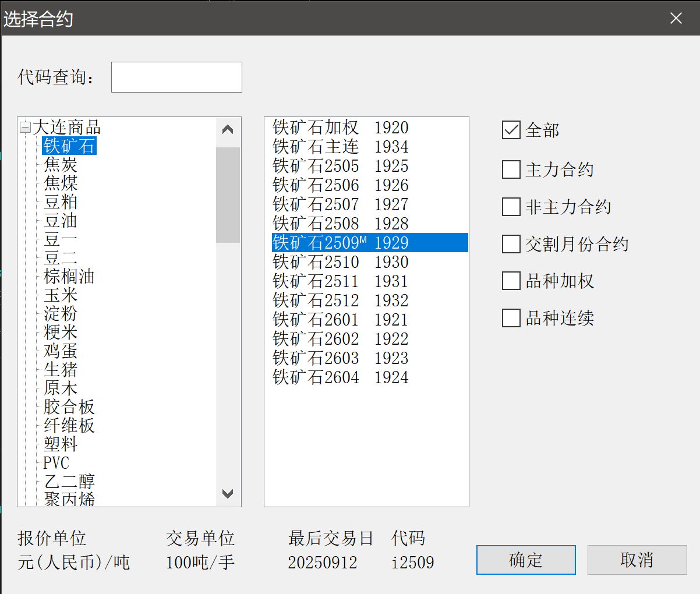
Task: Choose 铁矿石加权 1920 from the list
Action: tap(340, 128)
